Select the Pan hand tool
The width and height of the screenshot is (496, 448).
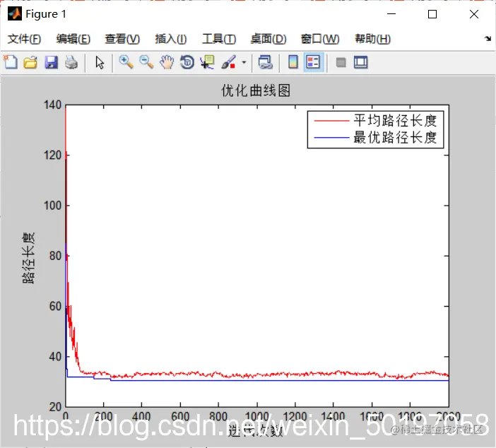click(167, 62)
